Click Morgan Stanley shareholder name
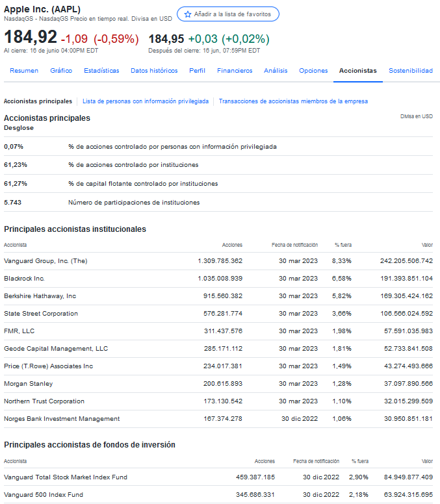This screenshot has width=440, height=504. point(29,384)
